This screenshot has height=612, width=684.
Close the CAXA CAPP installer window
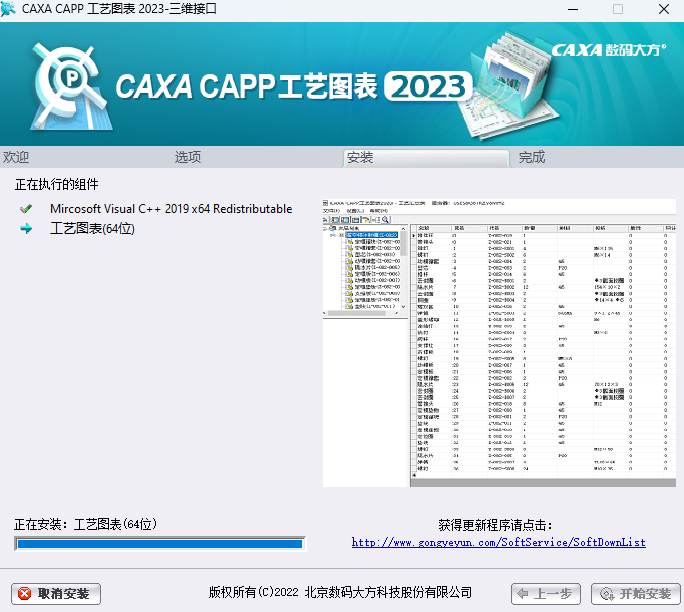click(661, 10)
